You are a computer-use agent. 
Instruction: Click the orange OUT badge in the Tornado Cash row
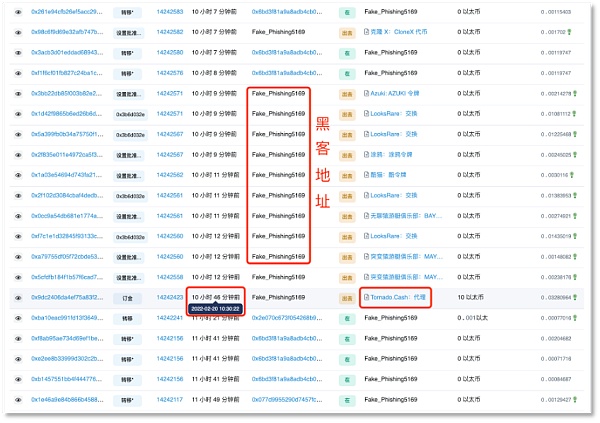pyautogui.click(x=347, y=297)
